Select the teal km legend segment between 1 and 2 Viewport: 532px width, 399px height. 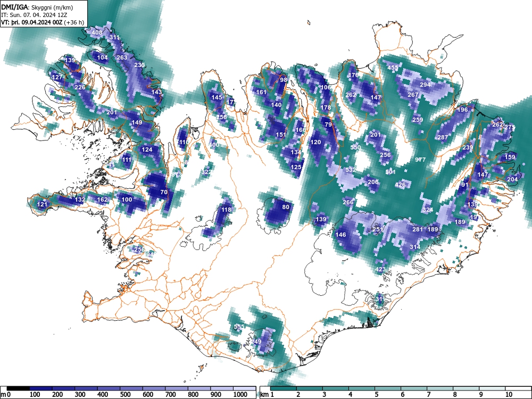(x=284, y=388)
